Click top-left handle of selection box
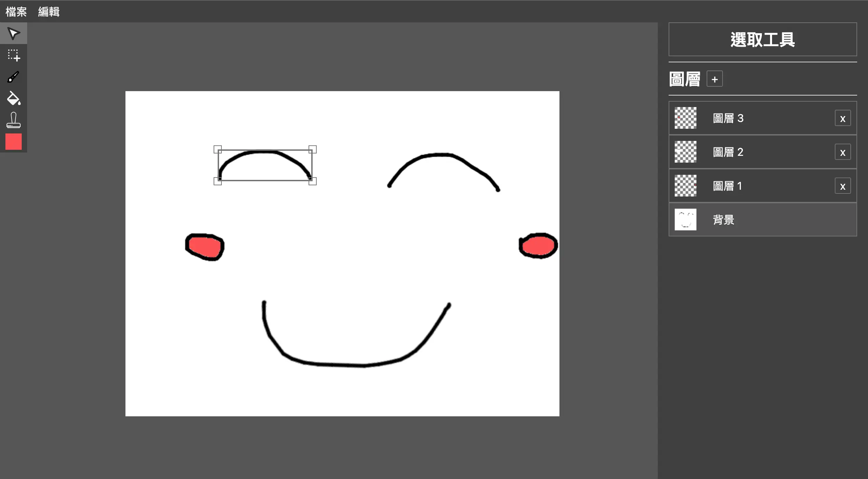868x479 pixels. [x=217, y=149]
